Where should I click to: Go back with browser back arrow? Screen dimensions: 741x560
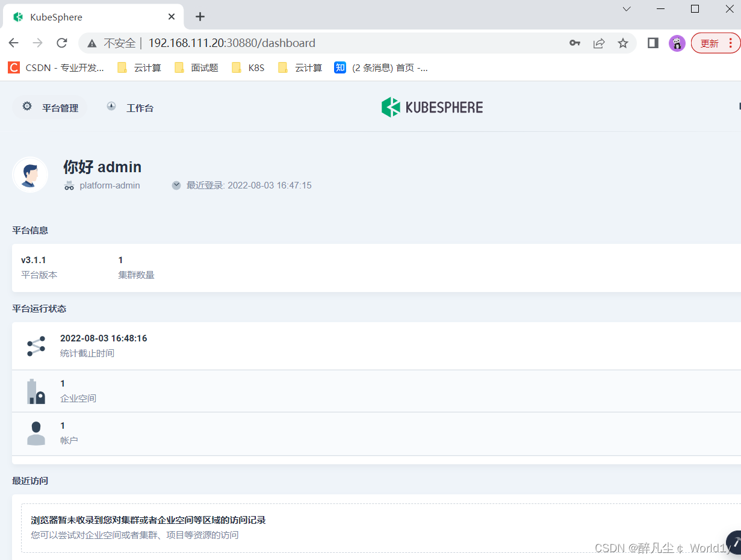click(x=13, y=43)
